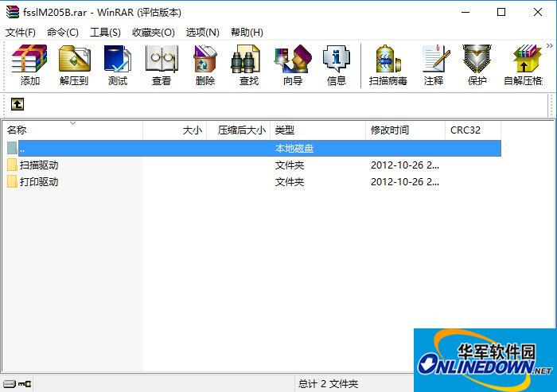Select the 打印驱动 folder row
Image resolution: width=557 pixels, height=392 pixels.
pyautogui.click(x=254, y=182)
